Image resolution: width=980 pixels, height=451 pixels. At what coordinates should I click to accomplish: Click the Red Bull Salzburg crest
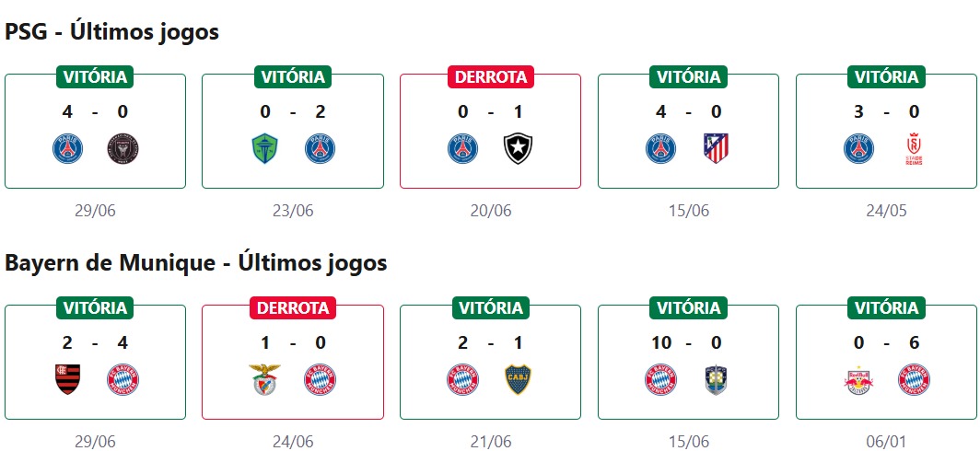coord(859,379)
